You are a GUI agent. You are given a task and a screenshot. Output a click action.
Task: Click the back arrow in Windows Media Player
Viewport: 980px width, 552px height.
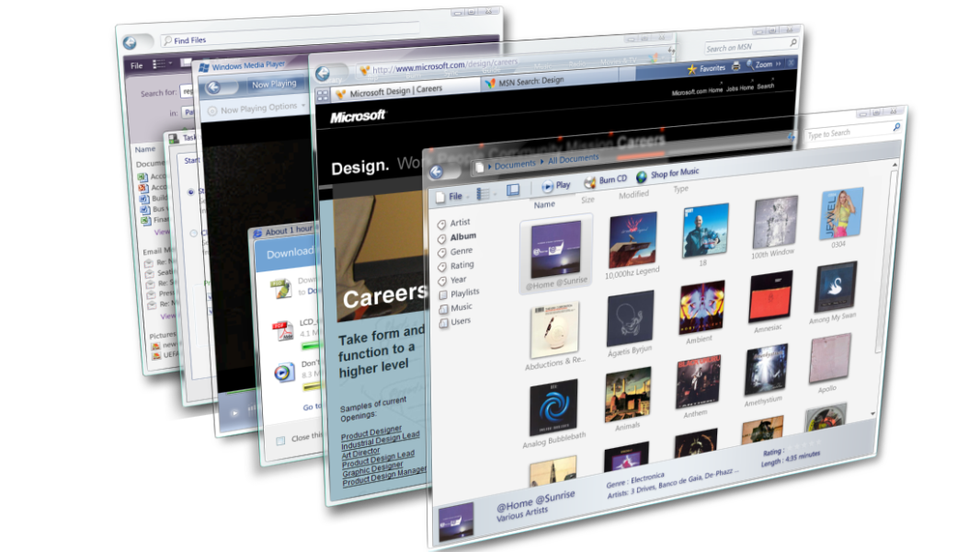click(213, 87)
